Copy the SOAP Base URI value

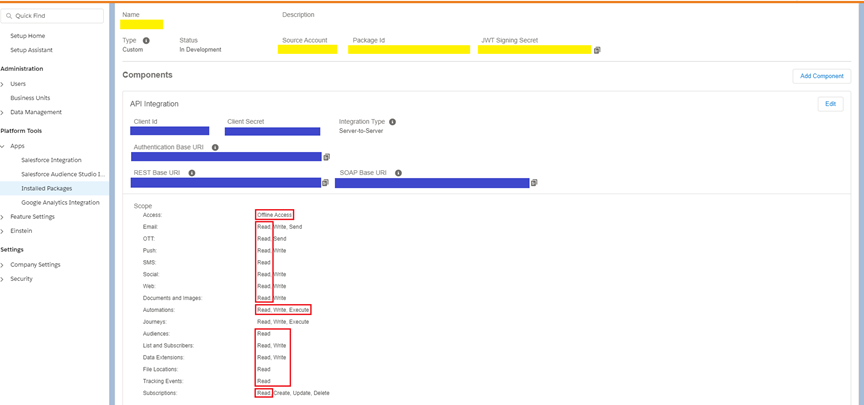click(534, 183)
